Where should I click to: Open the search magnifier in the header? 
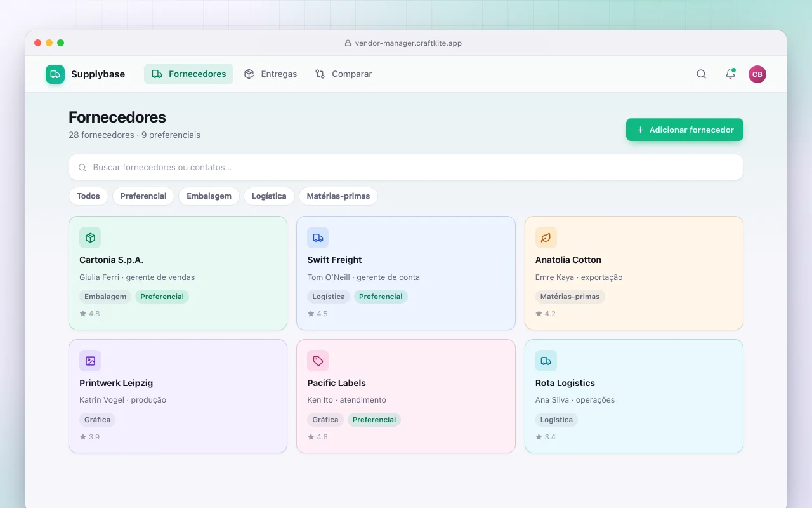pos(701,74)
